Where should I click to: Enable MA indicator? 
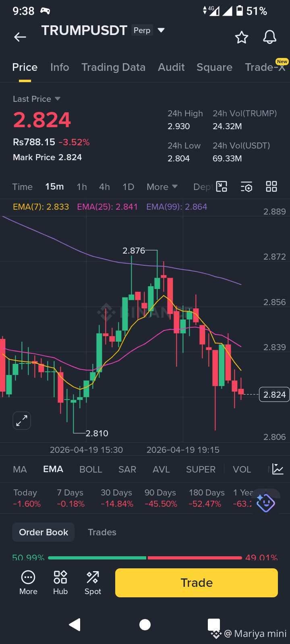coord(20,469)
